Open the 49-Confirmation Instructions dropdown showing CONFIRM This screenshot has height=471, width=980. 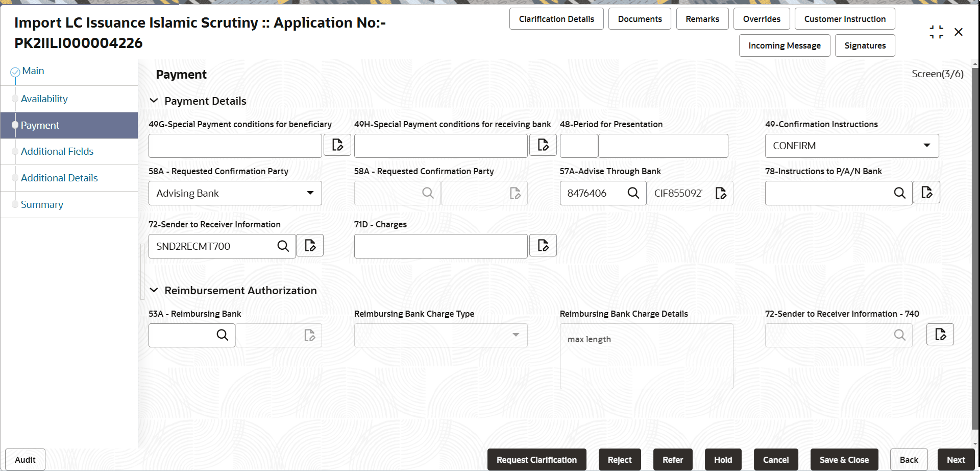click(x=926, y=145)
